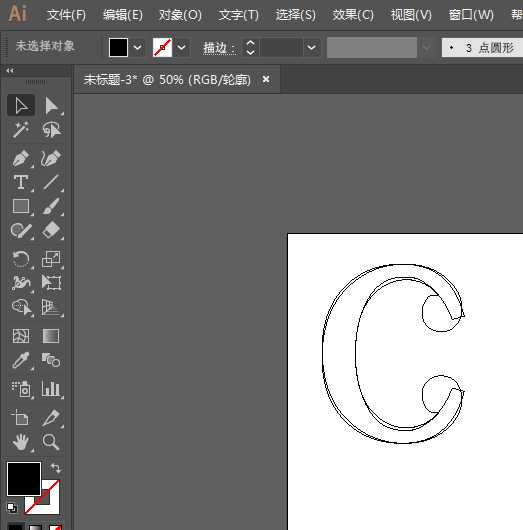Select the Lasso tool
The image size is (523, 530).
pos(51,130)
